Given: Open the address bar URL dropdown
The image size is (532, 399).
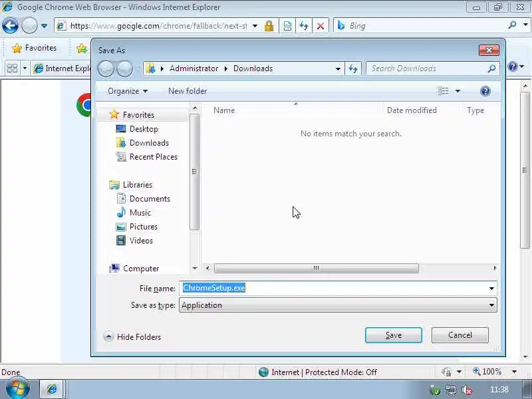Looking at the screenshot, I should [x=255, y=26].
